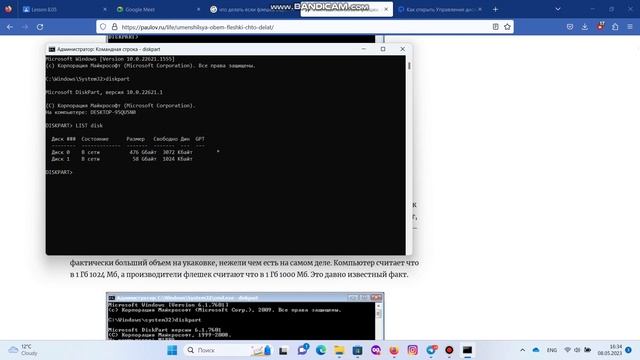Open the tracking protection shield icon
The width and height of the screenshot is (640, 360).
tap(103, 27)
